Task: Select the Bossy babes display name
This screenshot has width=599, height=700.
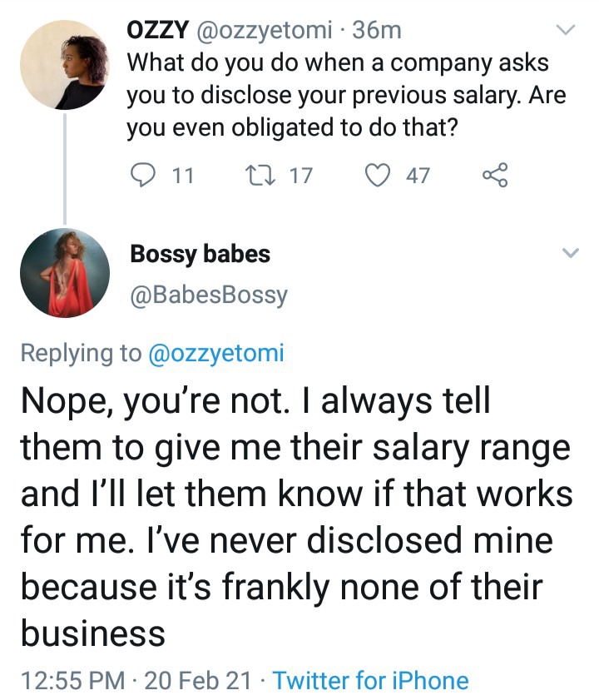Action: coord(200,254)
